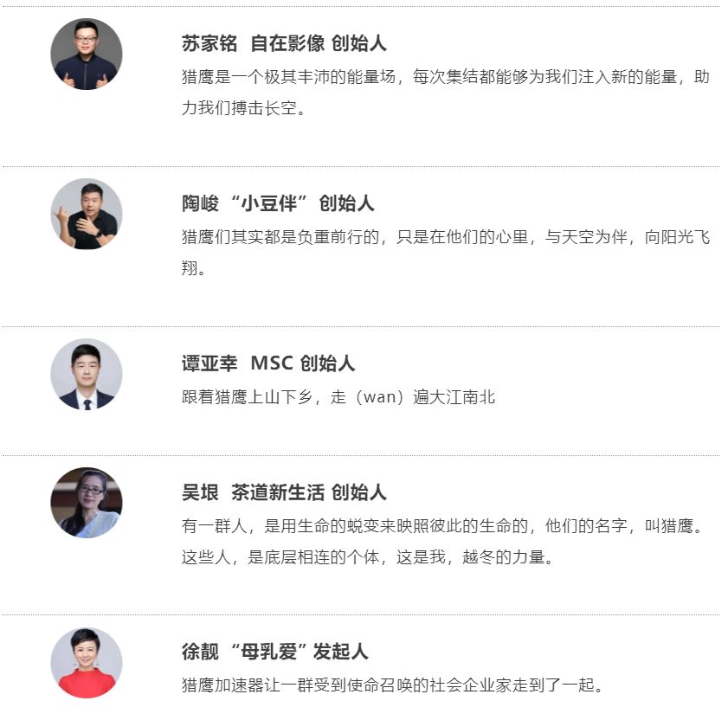Click 陶峻's circular profile photo

point(87,214)
